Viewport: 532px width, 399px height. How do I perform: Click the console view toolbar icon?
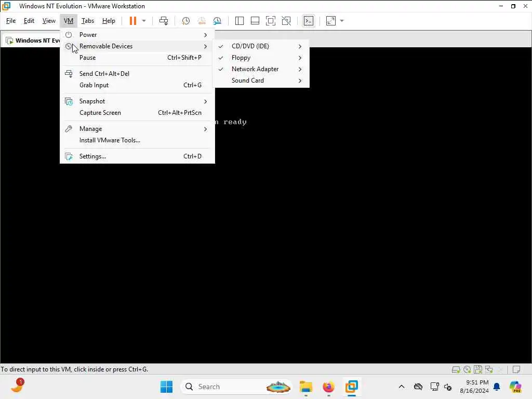coord(309,21)
